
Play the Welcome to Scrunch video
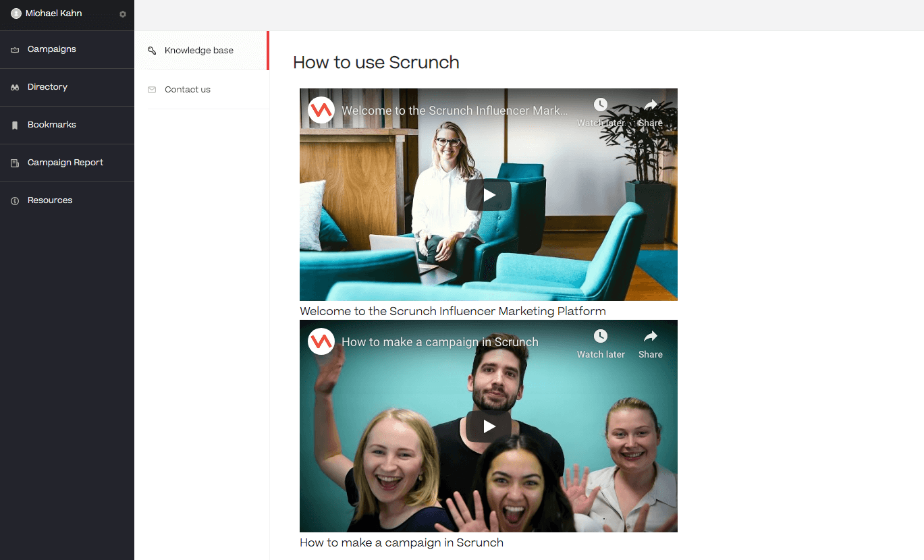pos(489,195)
